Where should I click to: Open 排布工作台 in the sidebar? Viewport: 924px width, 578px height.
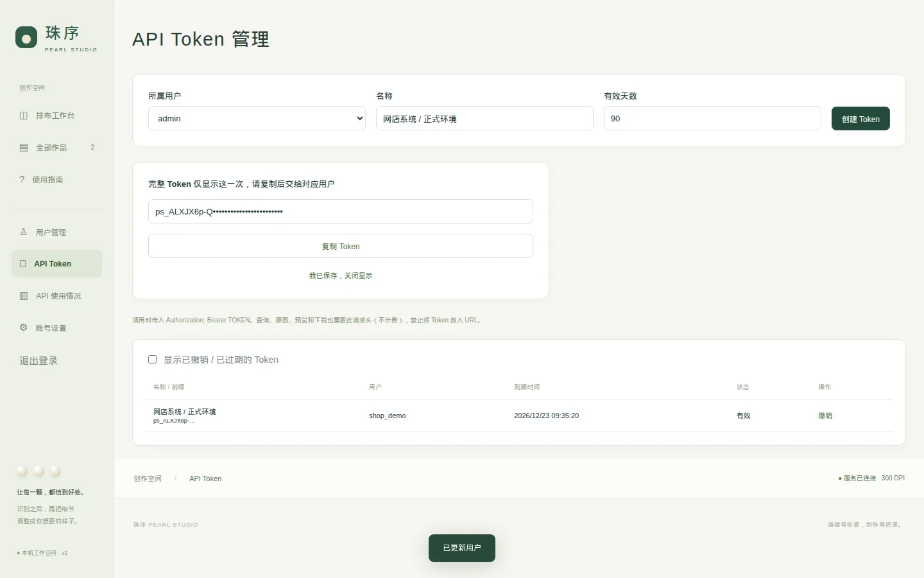coord(56,116)
